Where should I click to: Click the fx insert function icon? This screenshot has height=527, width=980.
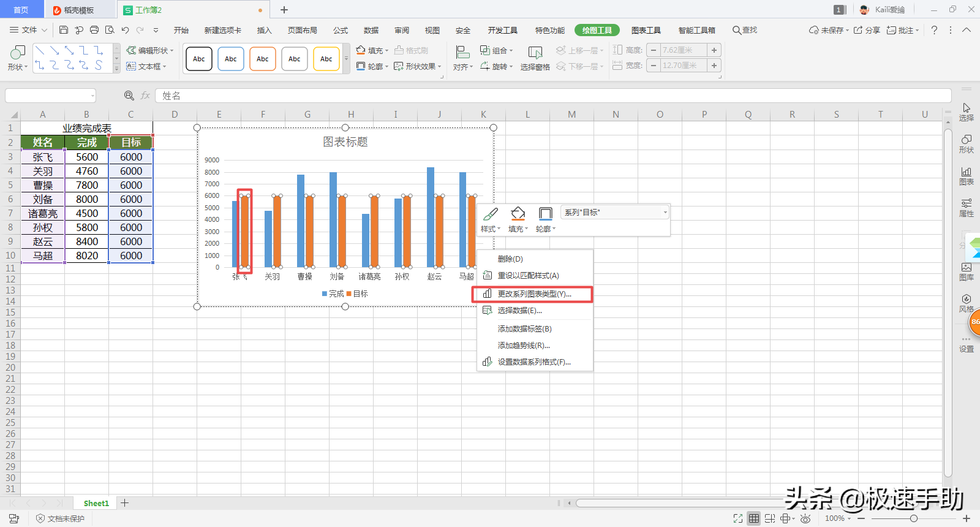point(145,96)
